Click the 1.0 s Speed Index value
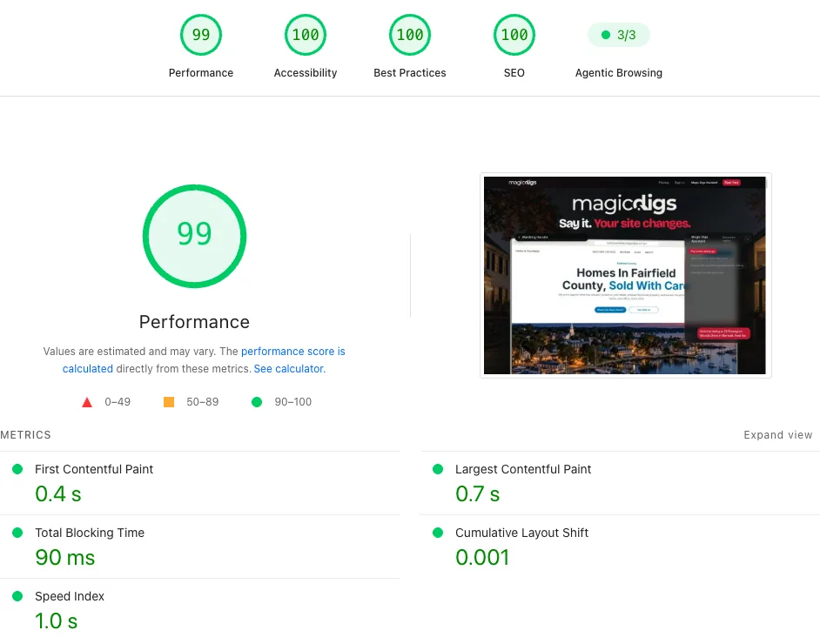Viewport: 820px width, 644px height. [x=56, y=621]
